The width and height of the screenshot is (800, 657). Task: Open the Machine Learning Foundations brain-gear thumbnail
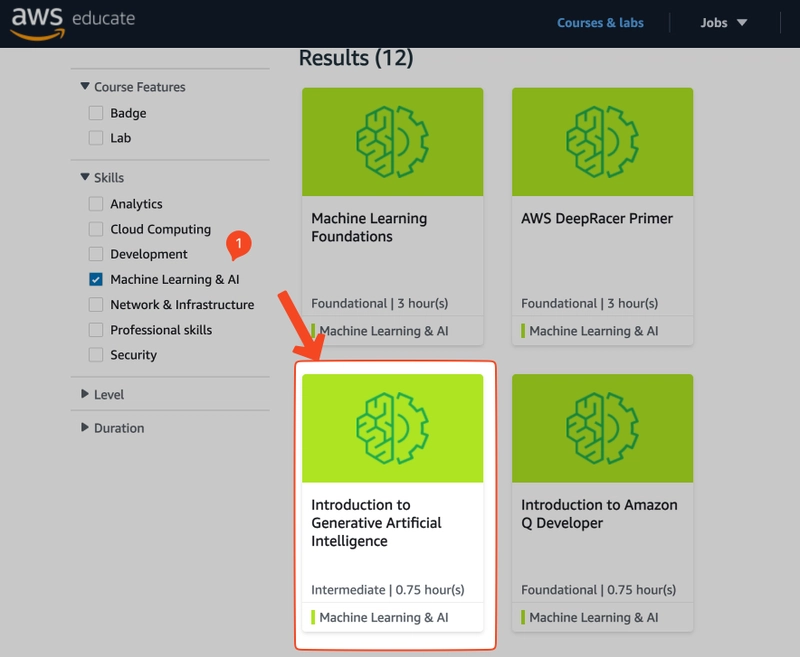(x=392, y=142)
